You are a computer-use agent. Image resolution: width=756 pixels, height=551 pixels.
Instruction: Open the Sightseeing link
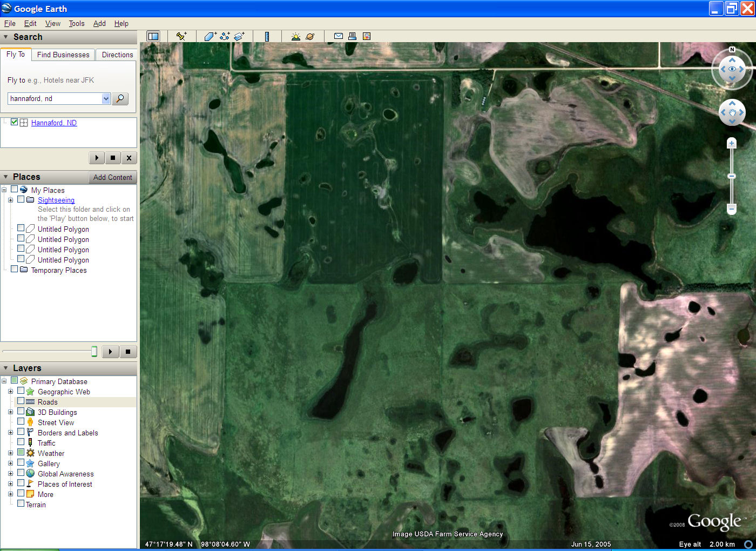click(56, 200)
